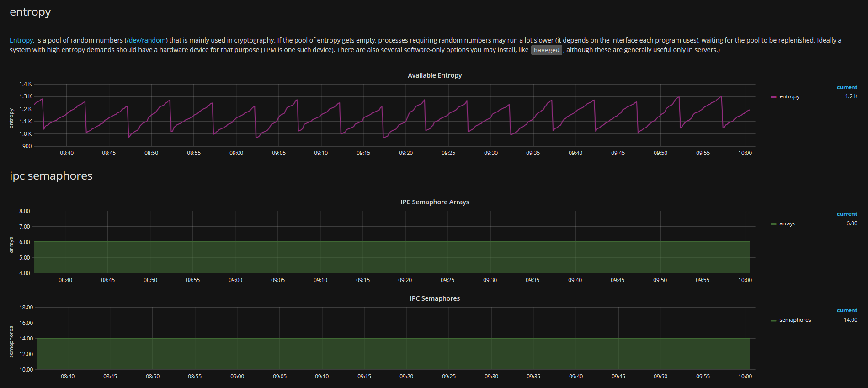The width and height of the screenshot is (868, 388).
Task: Follow the /dev/random link
Action: point(146,40)
